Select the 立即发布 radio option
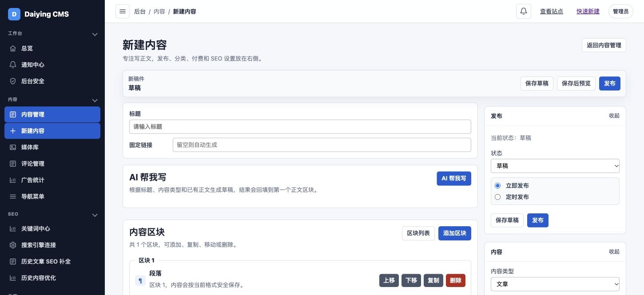 coord(497,185)
